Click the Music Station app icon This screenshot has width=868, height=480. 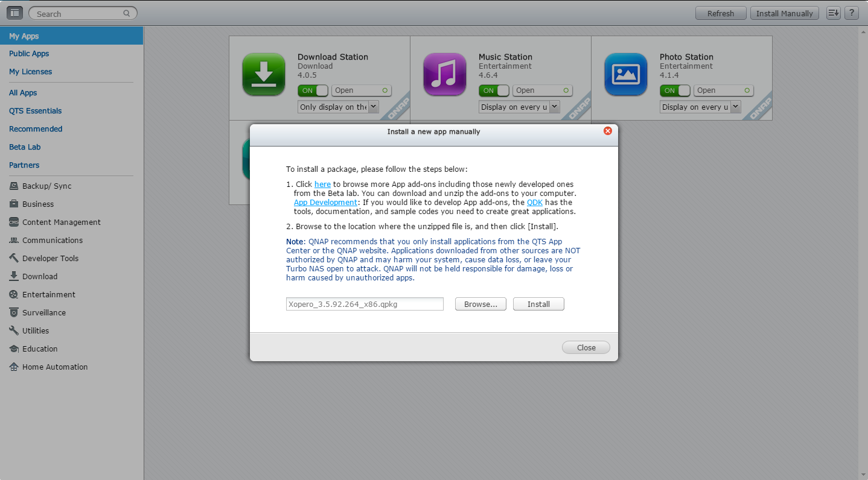tap(445, 75)
